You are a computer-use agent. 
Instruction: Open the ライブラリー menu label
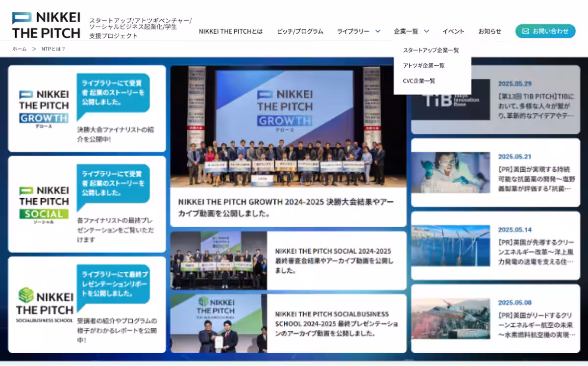point(353,31)
